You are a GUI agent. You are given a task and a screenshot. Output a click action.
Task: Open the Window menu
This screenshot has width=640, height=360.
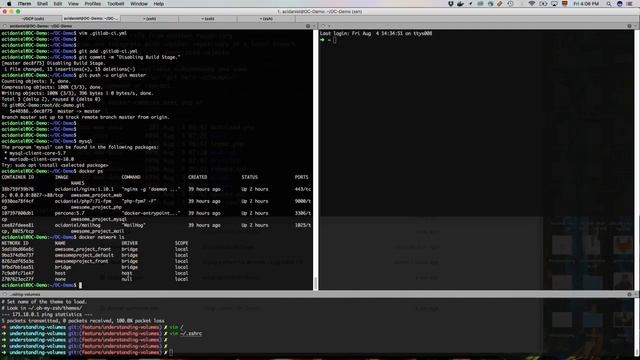139,4
